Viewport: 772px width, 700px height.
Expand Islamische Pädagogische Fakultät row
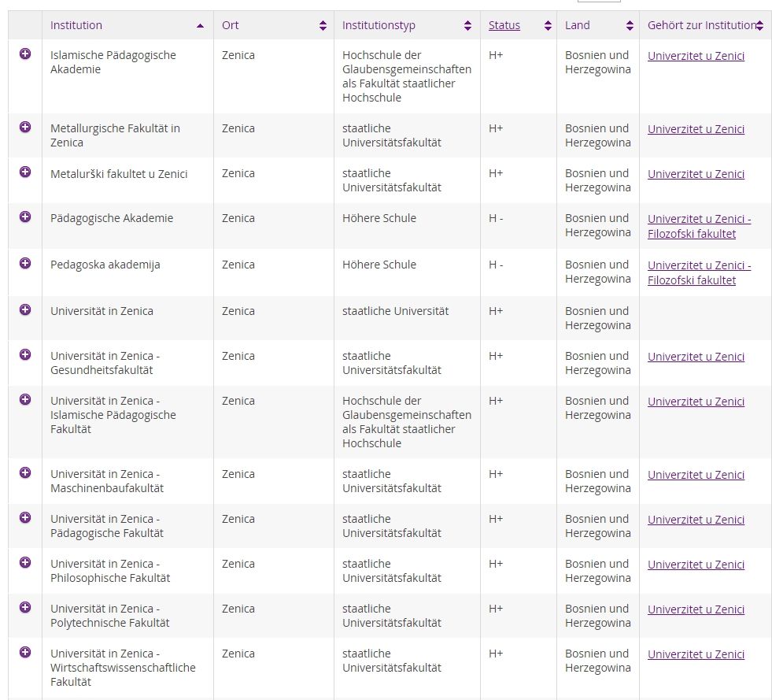point(25,399)
